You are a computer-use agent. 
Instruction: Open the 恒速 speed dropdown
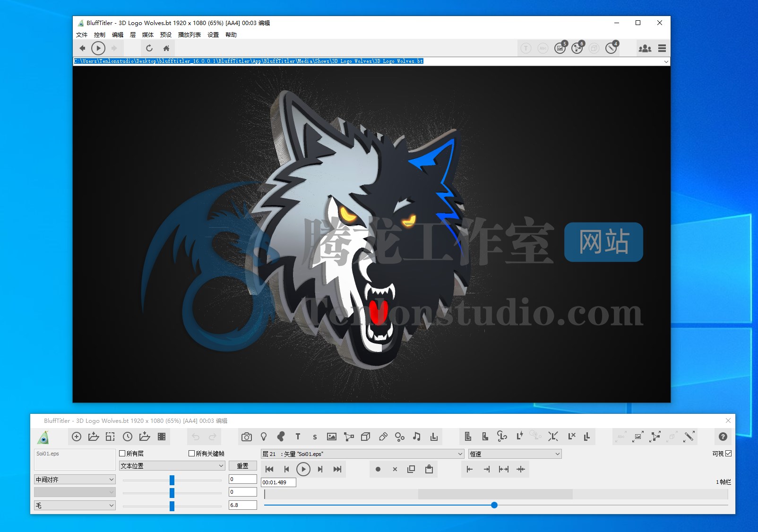point(515,454)
